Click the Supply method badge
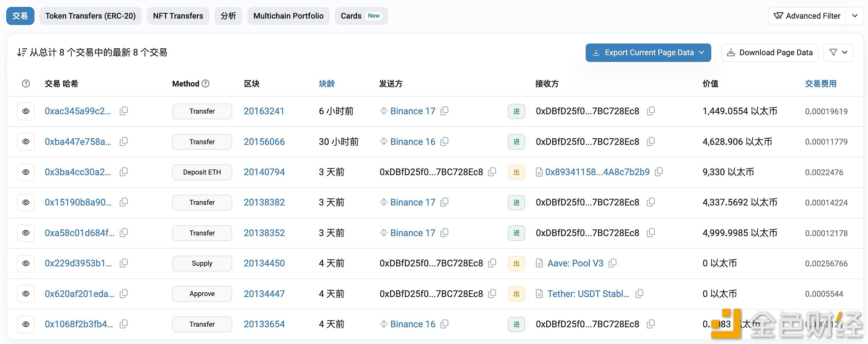Image resolution: width=868 pixels, height=344 pixels. [x=202, y=264]
